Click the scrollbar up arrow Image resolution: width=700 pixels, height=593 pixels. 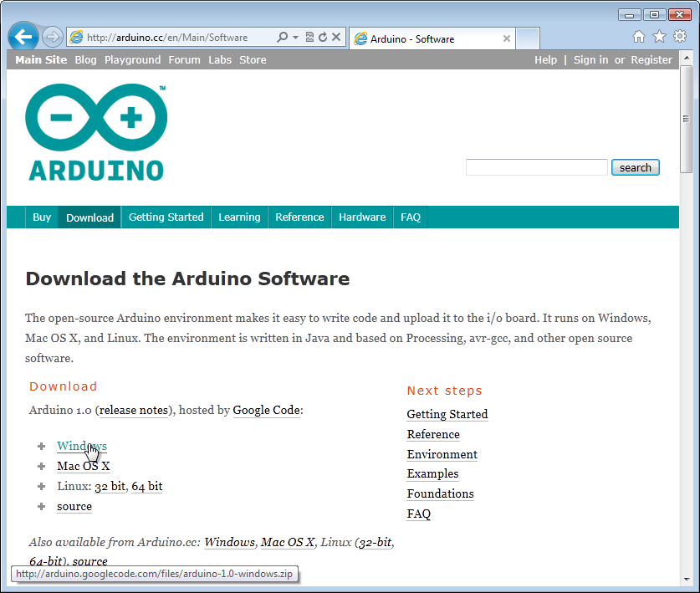[x=686, y=58]
